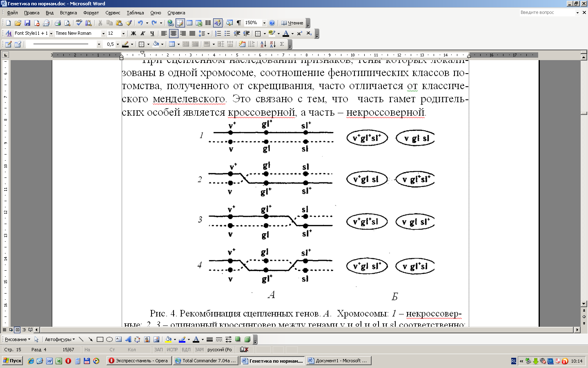This screenshot has width=588, height=368.
Task: Toggle bold formatting (Ж)
Action: [x=133, y=34]
